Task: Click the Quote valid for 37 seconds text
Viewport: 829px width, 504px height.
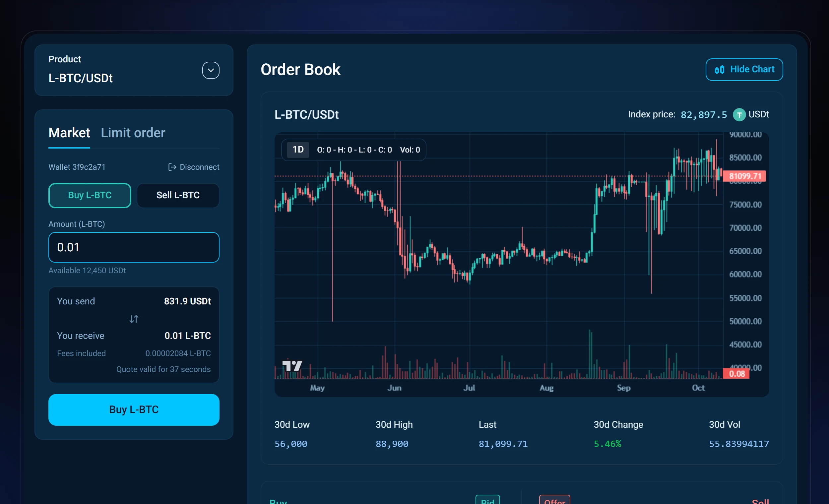Action: coord(163,369)
